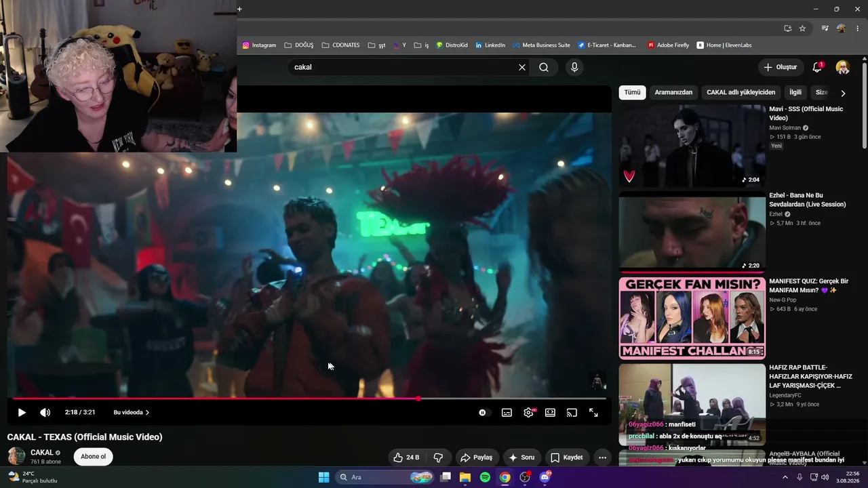The width and height of the screenshot is (868, 488).
Task: Switch the player to theater mode
Action: [550, 412]
